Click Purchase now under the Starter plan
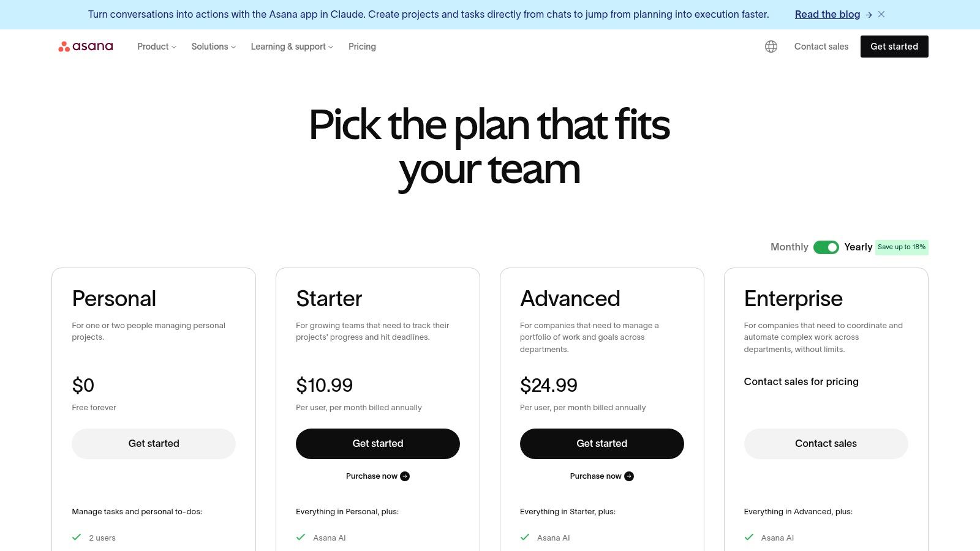980x551 pixels. tap(372, 476)
